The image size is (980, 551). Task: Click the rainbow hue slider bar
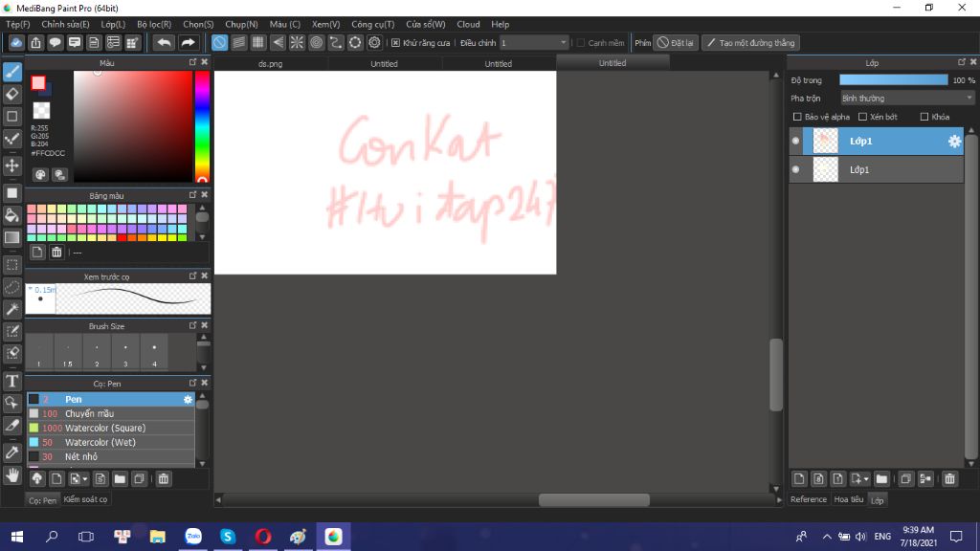(202, 127)
